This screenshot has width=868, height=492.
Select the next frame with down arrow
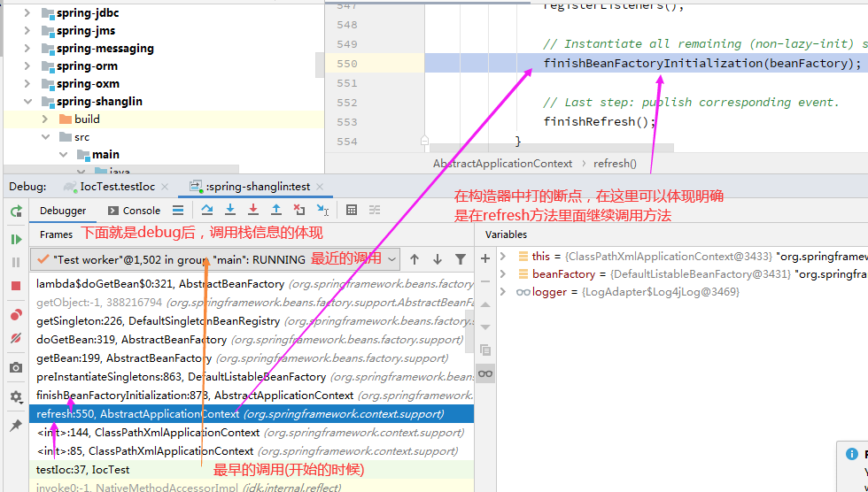tap(438, 259)
